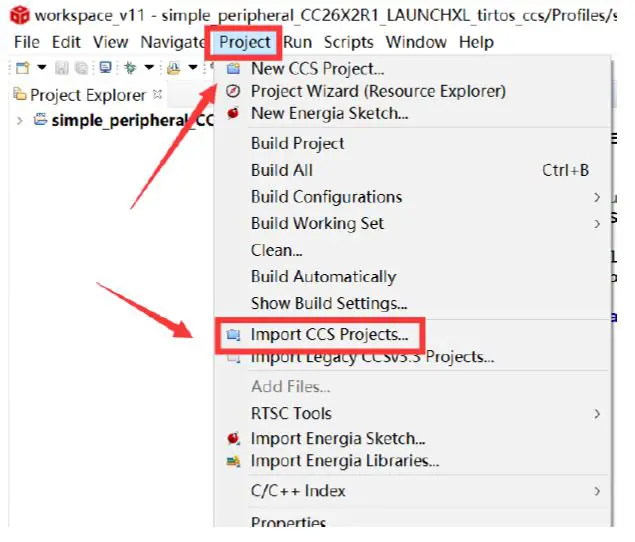The height and width of the screenshot is (542, 635).
Task: Select the Import Energia Libraries icon
Action: (233, 461)
